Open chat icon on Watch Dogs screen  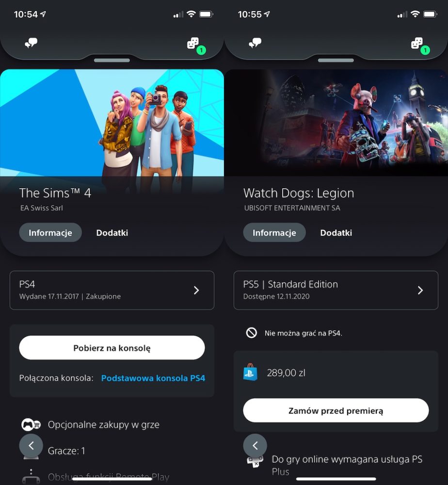(x=255, y=43)
